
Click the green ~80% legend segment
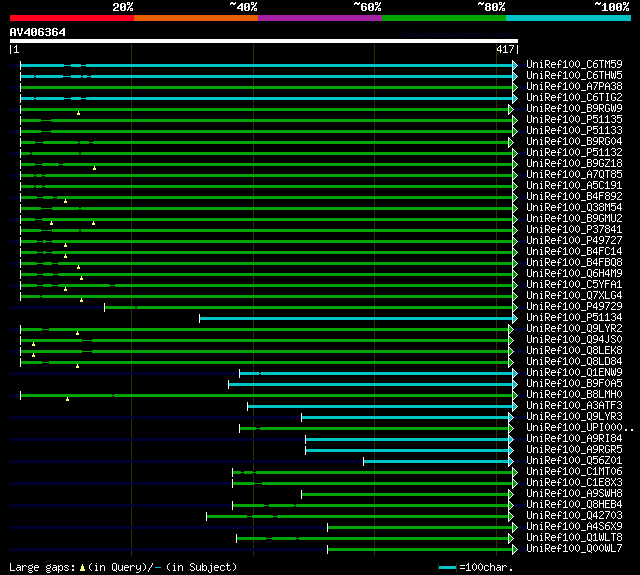(444, 18)
